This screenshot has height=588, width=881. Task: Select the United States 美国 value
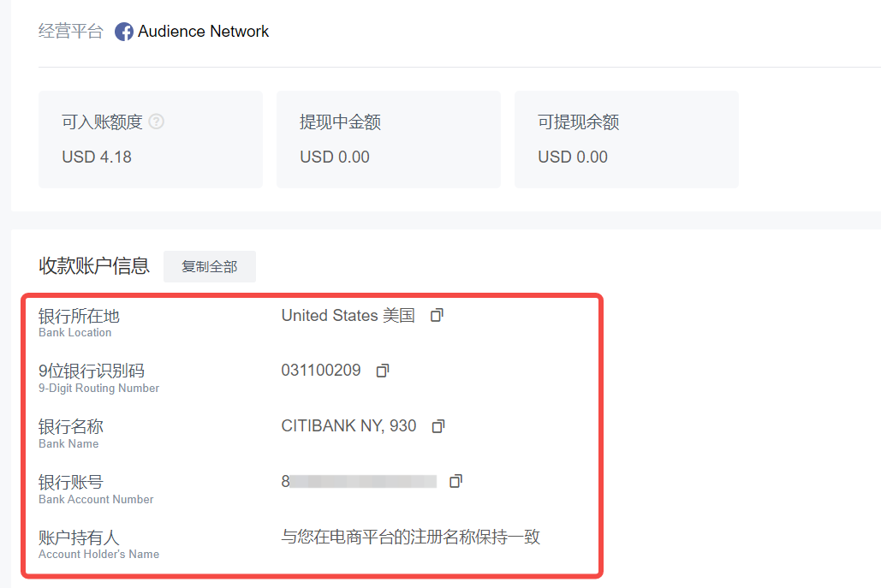click(x=348, y=315)
